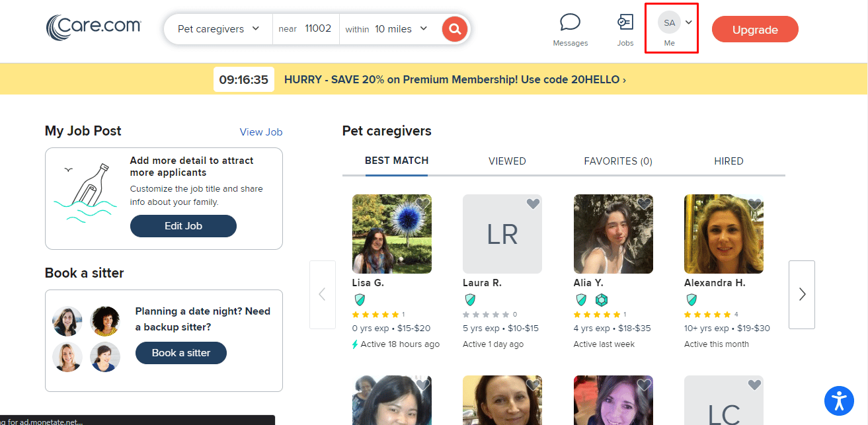Open Laura R.'s name link
The height and width of the screenshot is (425, 868).
click(x=482, y=283)
